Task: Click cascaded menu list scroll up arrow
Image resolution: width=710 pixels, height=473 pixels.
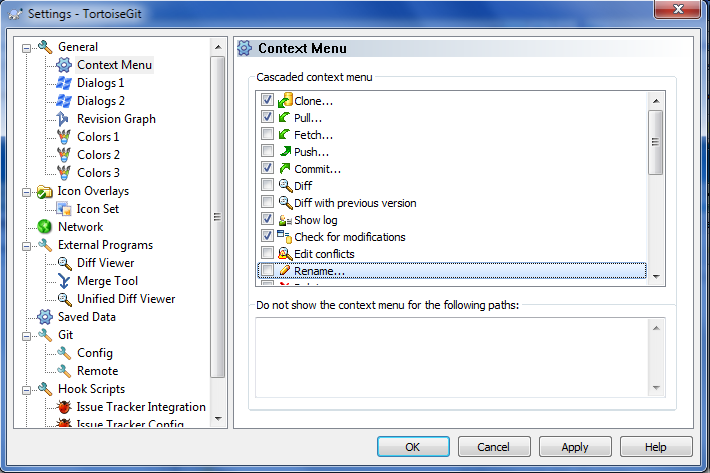Action: pos(656,101)
